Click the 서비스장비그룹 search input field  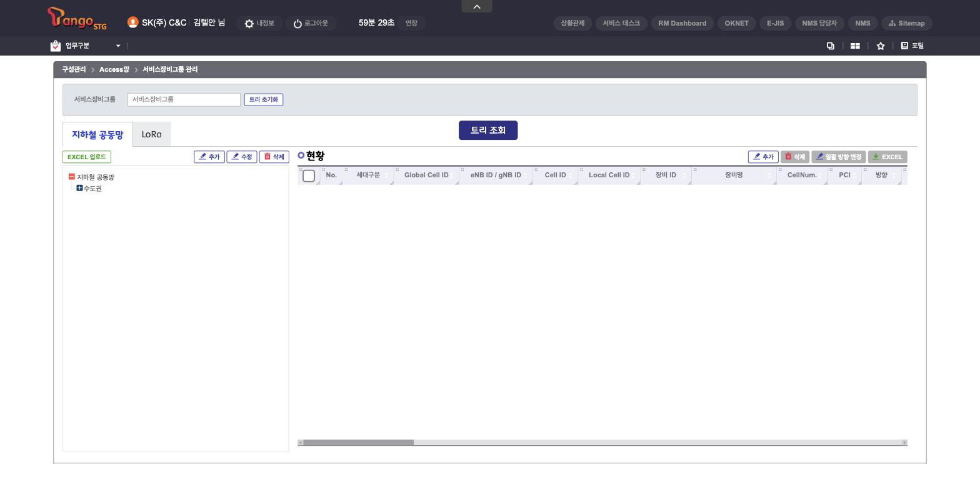(x=184, y=99)
